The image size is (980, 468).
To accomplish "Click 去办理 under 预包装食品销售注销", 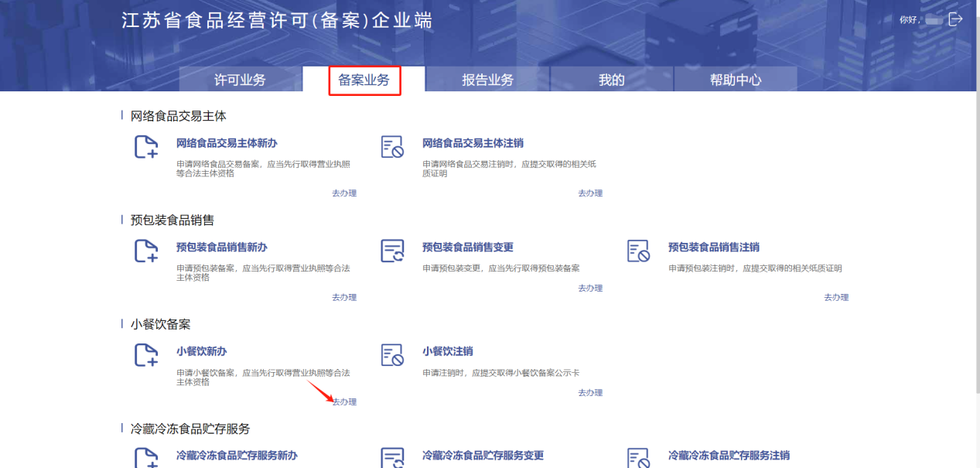I will point(836,298).
